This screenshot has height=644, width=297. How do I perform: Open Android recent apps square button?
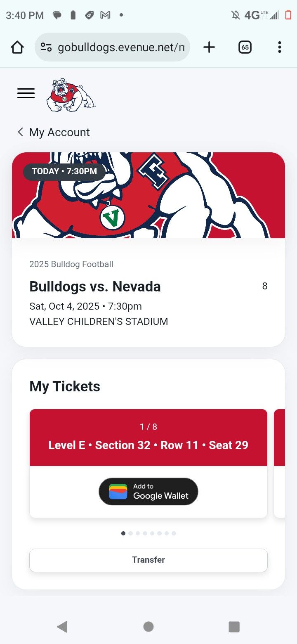[x=234, y=627]
